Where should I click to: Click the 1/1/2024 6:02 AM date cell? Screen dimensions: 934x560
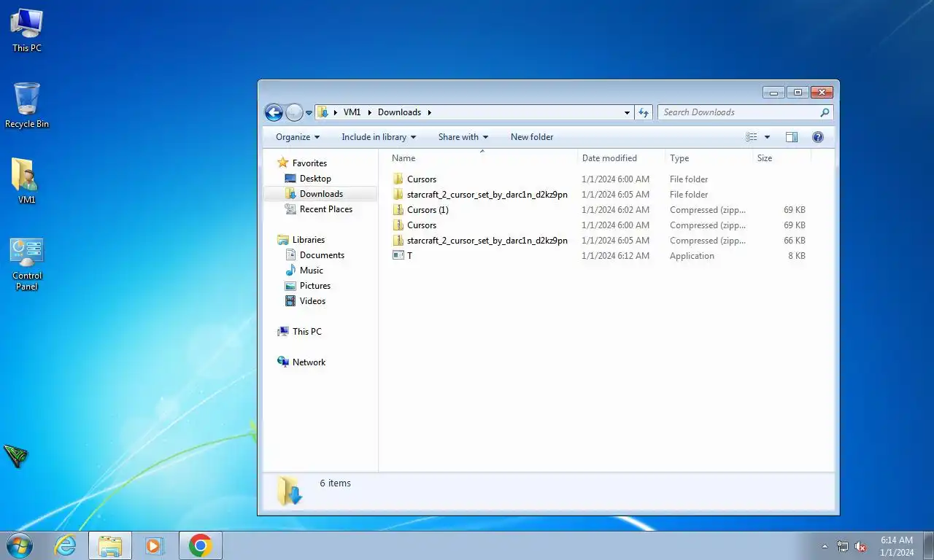click(x=615, y=210)
